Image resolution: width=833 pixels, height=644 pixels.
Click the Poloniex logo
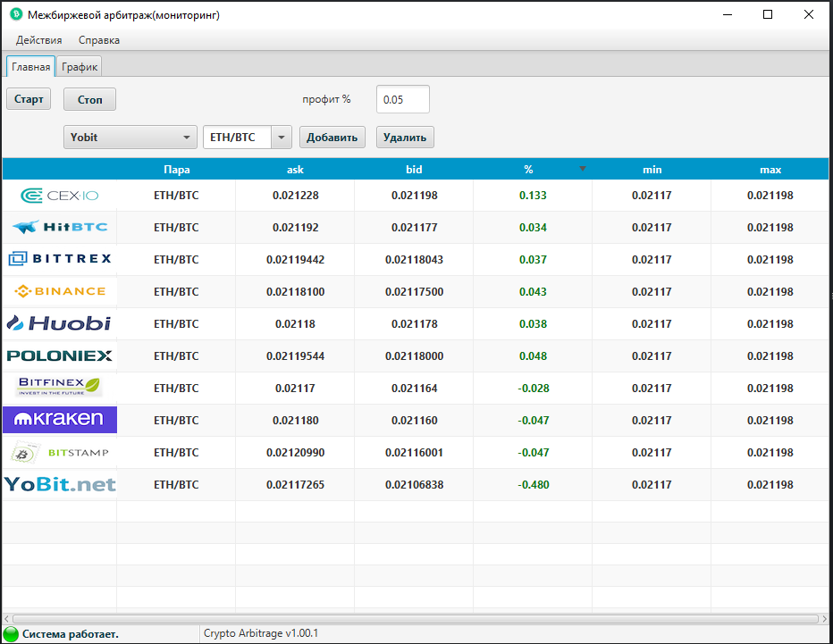tap(60, 355)
